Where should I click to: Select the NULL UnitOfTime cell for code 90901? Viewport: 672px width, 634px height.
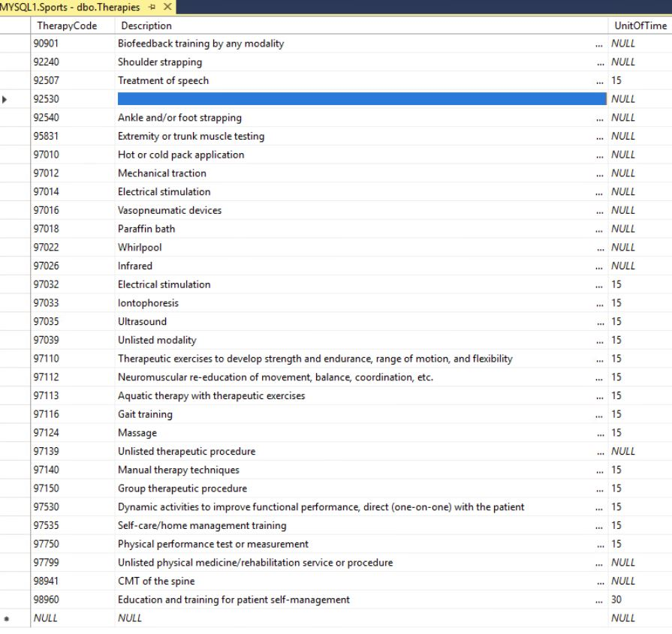click(x=634, y=44)
